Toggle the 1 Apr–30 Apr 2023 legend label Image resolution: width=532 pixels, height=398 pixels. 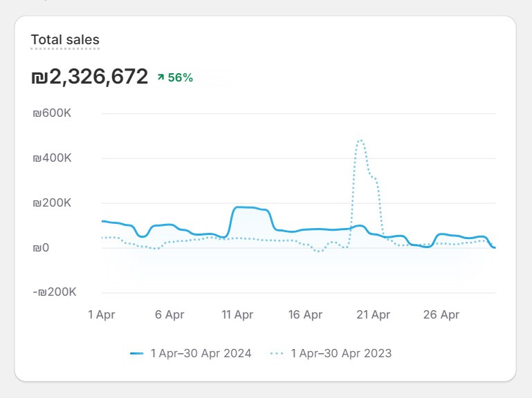coord(341,353)
